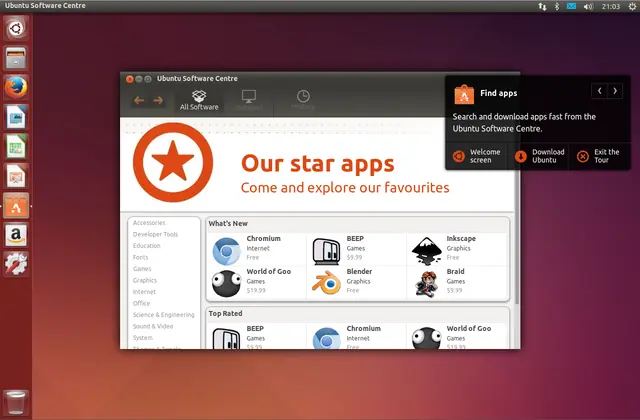Open the sound volume indicator
This screenshot has height=420, width=640.
coord(588,6)
